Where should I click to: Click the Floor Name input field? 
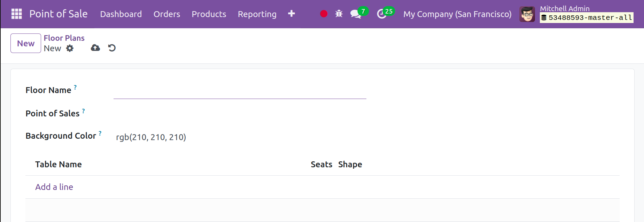pyautogui.click(x=240, y=92)
